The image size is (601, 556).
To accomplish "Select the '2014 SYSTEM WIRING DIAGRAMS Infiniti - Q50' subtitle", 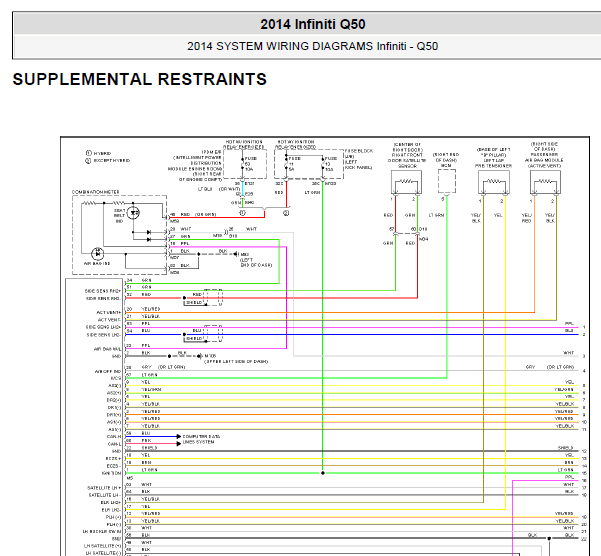I will pyautogui.click(x=312, y=46).
